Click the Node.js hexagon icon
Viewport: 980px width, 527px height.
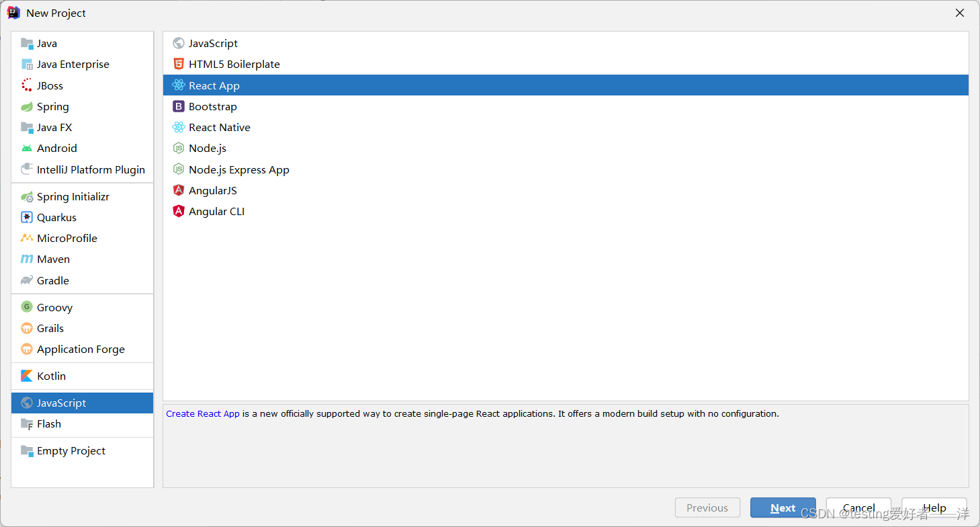[179, 149]
